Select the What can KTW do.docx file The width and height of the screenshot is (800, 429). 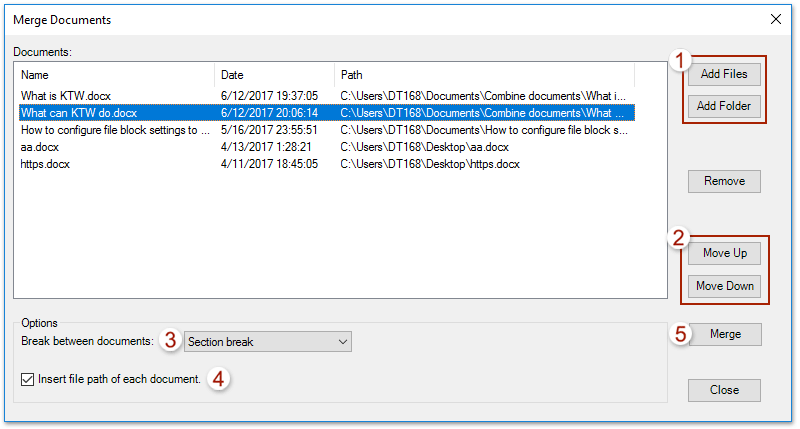tap(78, 113)
